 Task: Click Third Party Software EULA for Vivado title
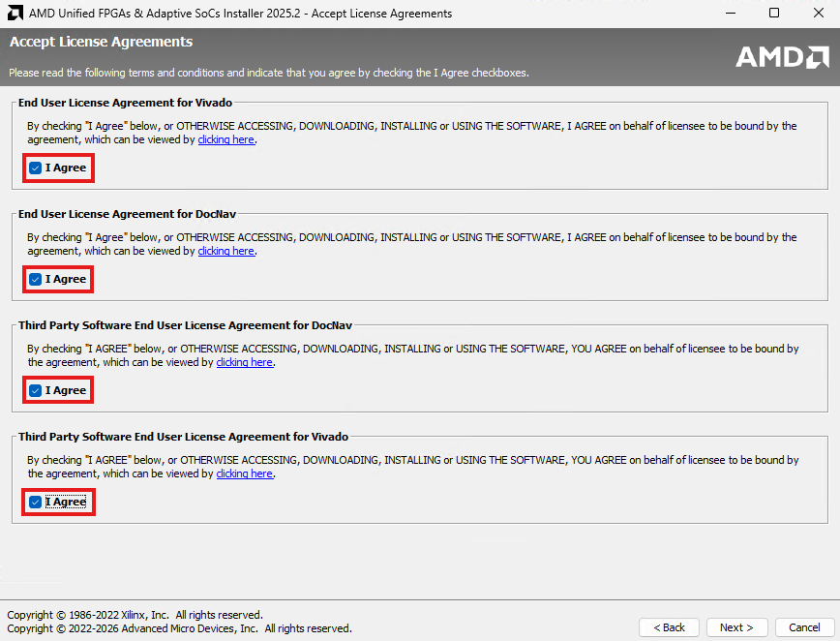pos(183,437)
